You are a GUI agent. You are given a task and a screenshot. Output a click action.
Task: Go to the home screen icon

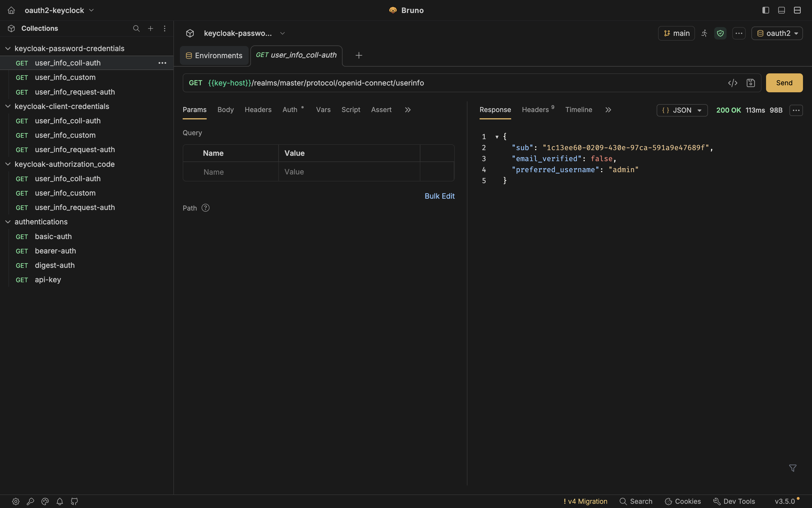pos(11,10)
